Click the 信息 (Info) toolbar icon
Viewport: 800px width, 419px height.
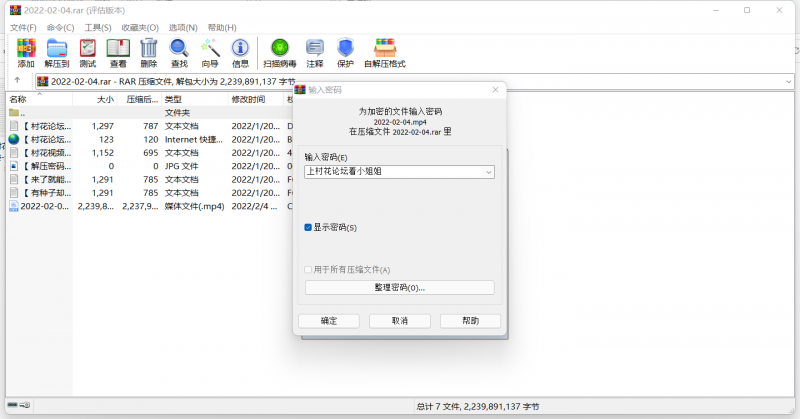click(x=240, y=51)
